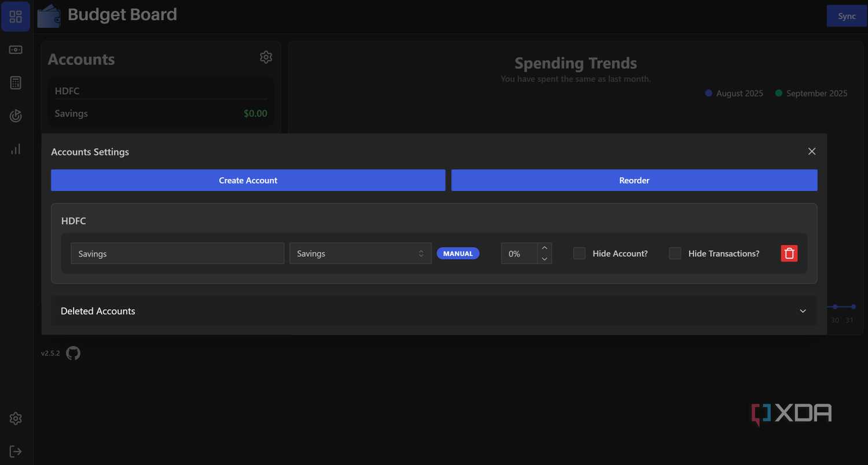The image size is (868, 465).
Task: Click the v2.5.2 version label
Action: [x=50, y=353]
